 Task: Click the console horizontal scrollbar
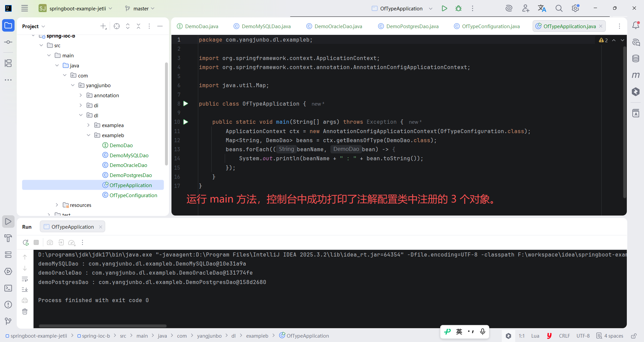[x=103, y=326]
